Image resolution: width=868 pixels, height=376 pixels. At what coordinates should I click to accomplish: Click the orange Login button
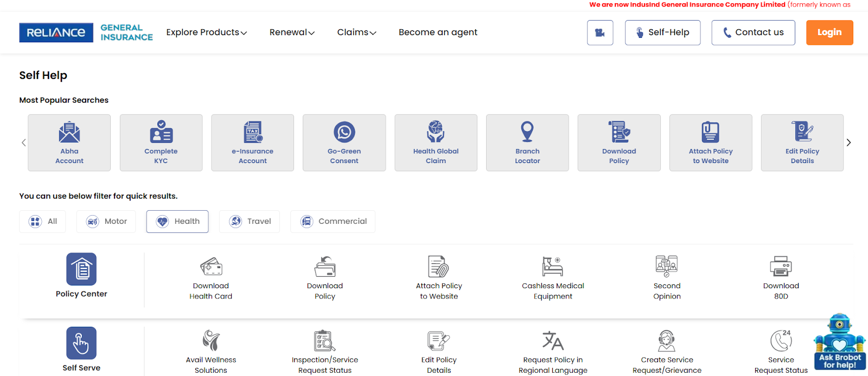[x=829, y=33]
